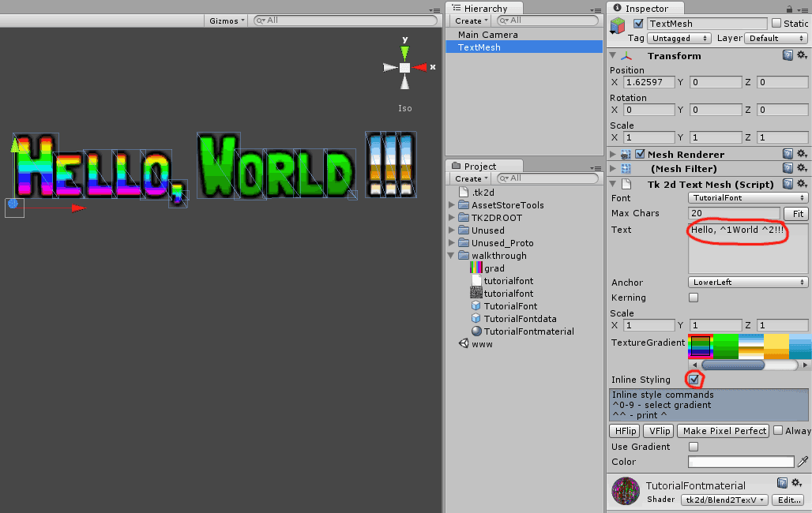The height and width of the screenshot is (513, 812).
Task: Select the TutorialFont prefab
Action: (x=510, y=306)
